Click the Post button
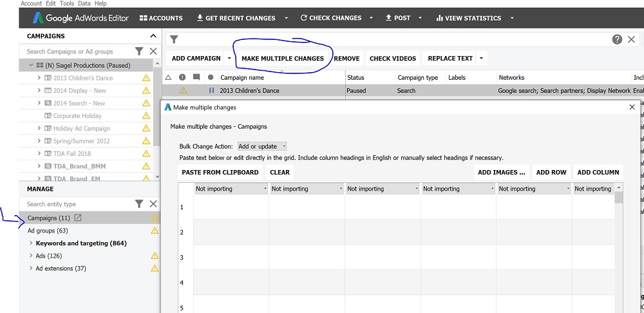This screenshot has height=313, width=644. (x=398, y=18)
